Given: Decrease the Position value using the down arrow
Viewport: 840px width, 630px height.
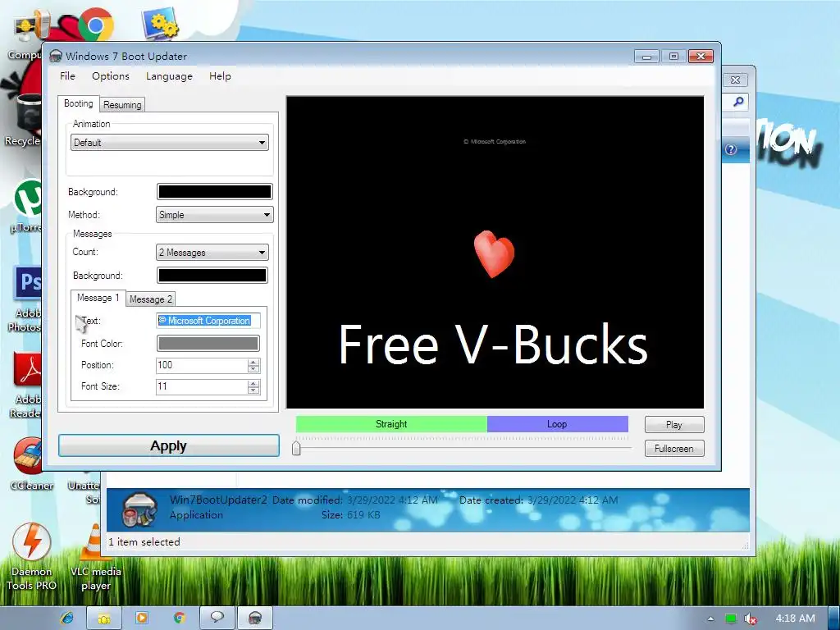Looking at the screenshot, I should click(x=253, y=369).
